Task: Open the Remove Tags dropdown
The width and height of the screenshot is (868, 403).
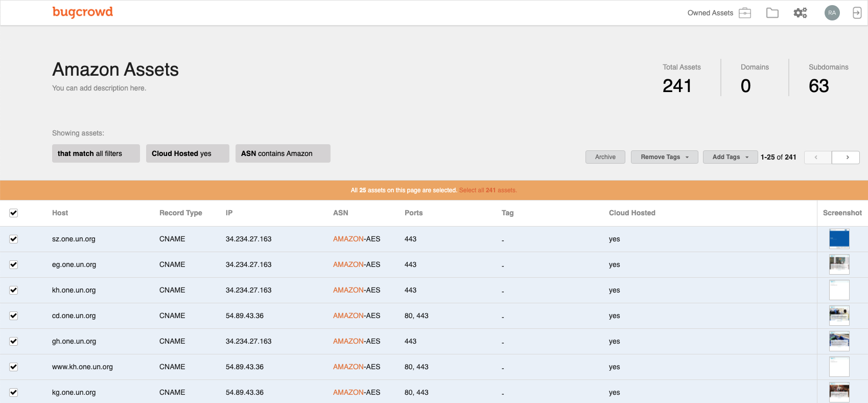Action: tap(664, 157)
